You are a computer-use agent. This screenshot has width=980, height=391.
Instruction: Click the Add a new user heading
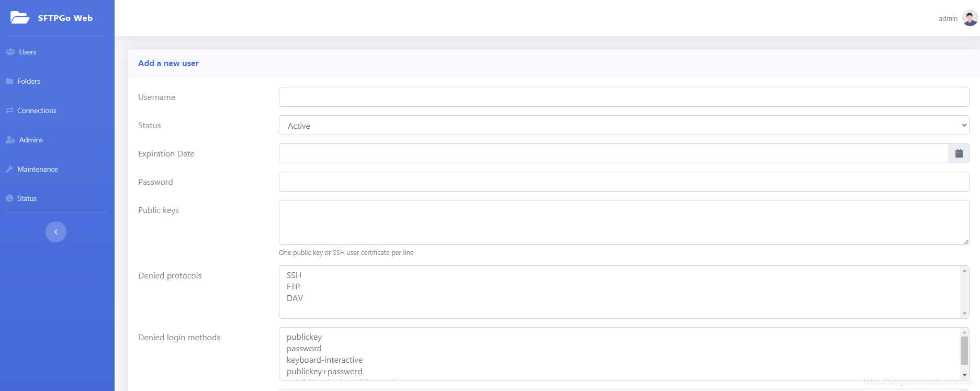point(168,63)
